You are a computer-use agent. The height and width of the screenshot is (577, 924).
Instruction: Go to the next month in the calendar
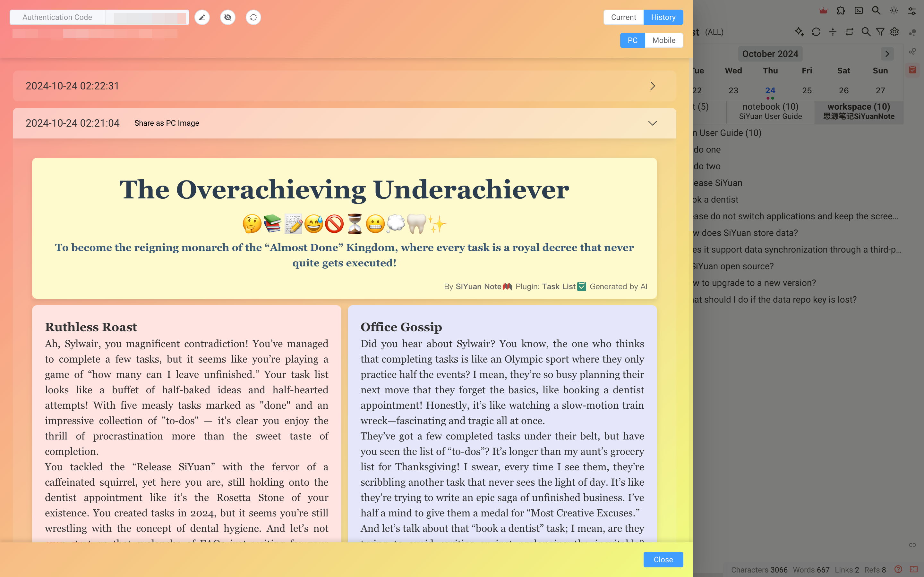coord(887,54)
